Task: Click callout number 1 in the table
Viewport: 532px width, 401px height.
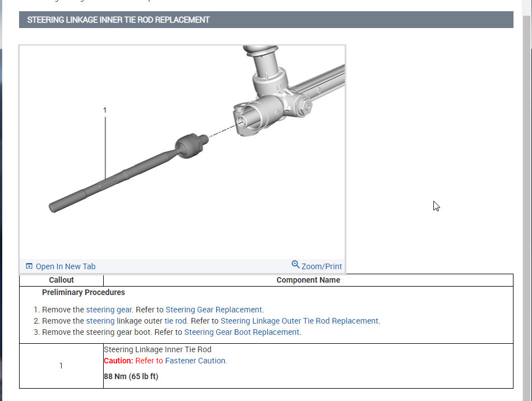Action: [61, 365]
